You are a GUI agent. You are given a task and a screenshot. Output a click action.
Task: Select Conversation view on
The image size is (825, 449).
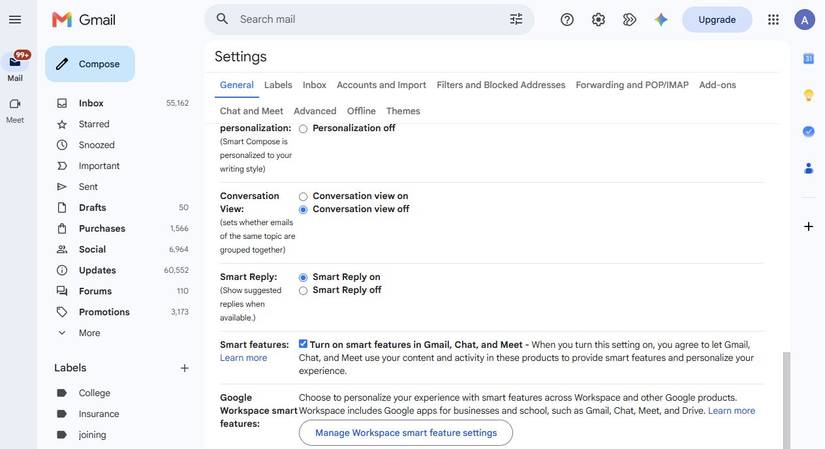coord(303,196)
